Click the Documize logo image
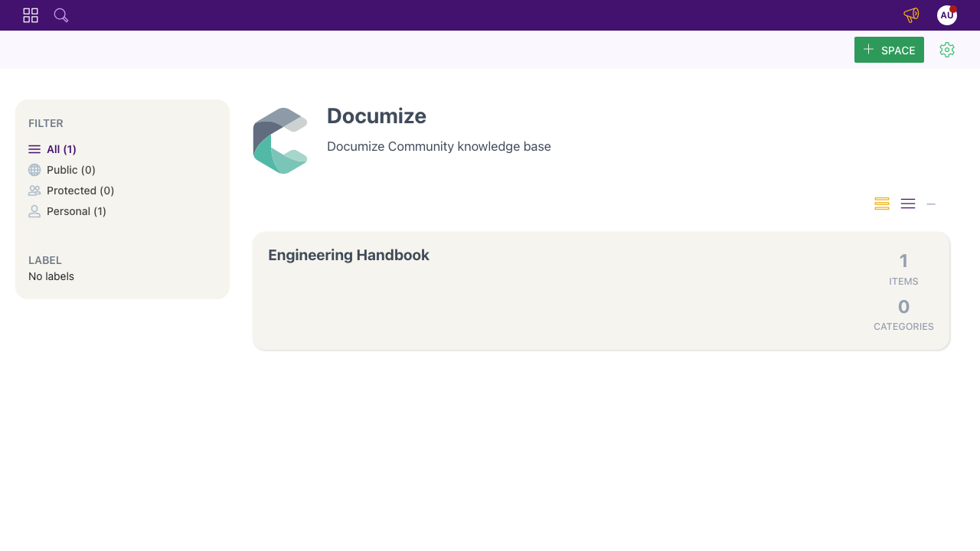This screenshot has width=980, height=551. pos(280,141)
